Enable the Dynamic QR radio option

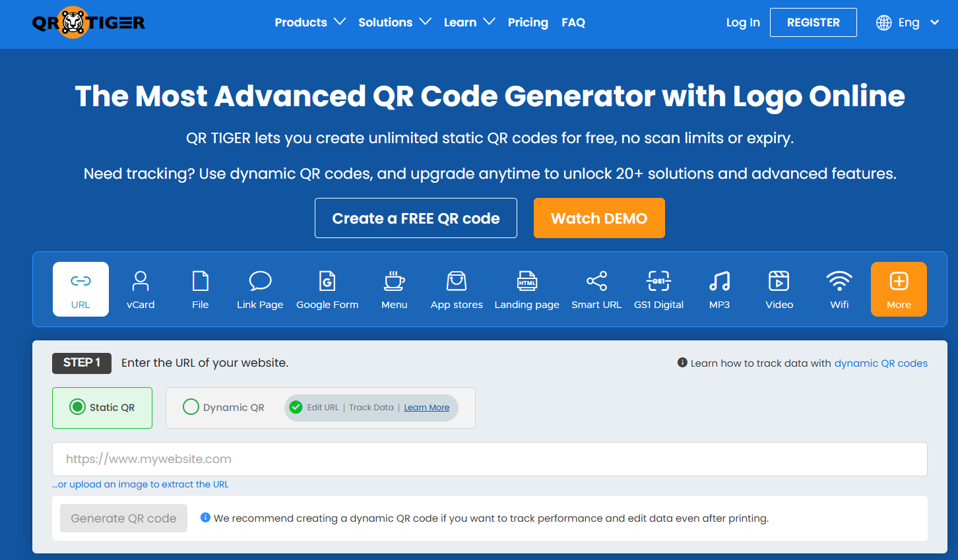[191, 407]
